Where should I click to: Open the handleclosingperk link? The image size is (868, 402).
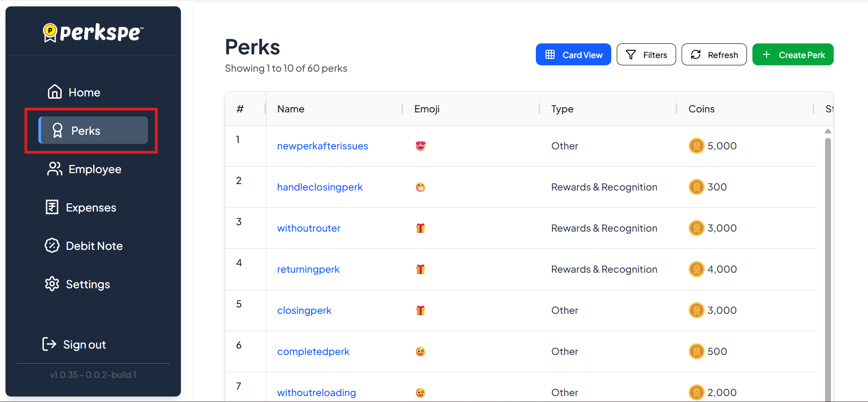coord(320,187)
